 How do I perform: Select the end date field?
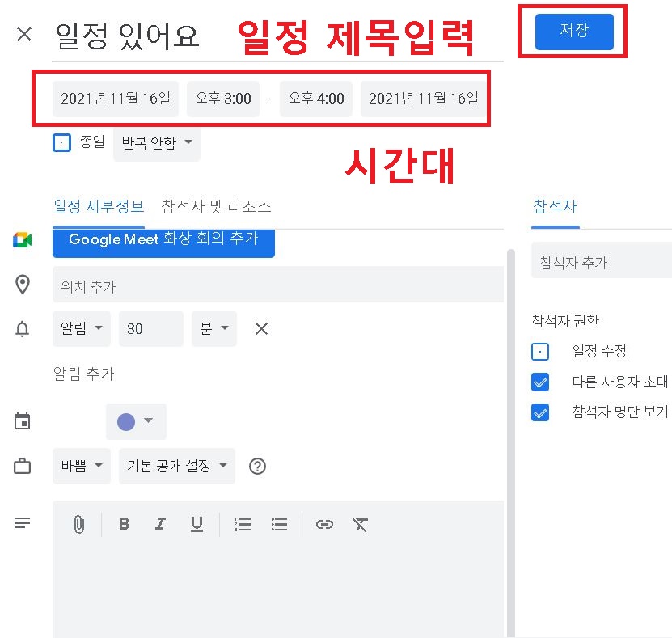pos(424,99)
